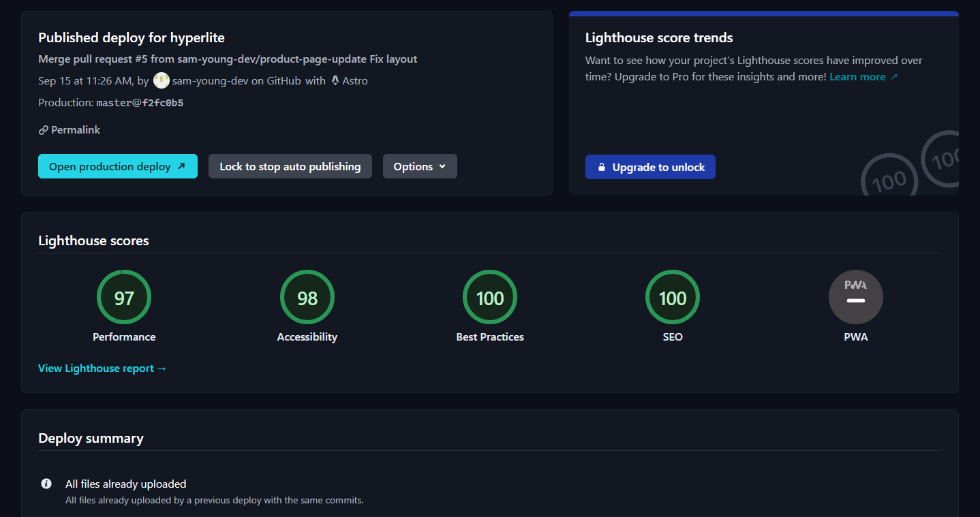Click the Lighthouse scores section heading

93,240
